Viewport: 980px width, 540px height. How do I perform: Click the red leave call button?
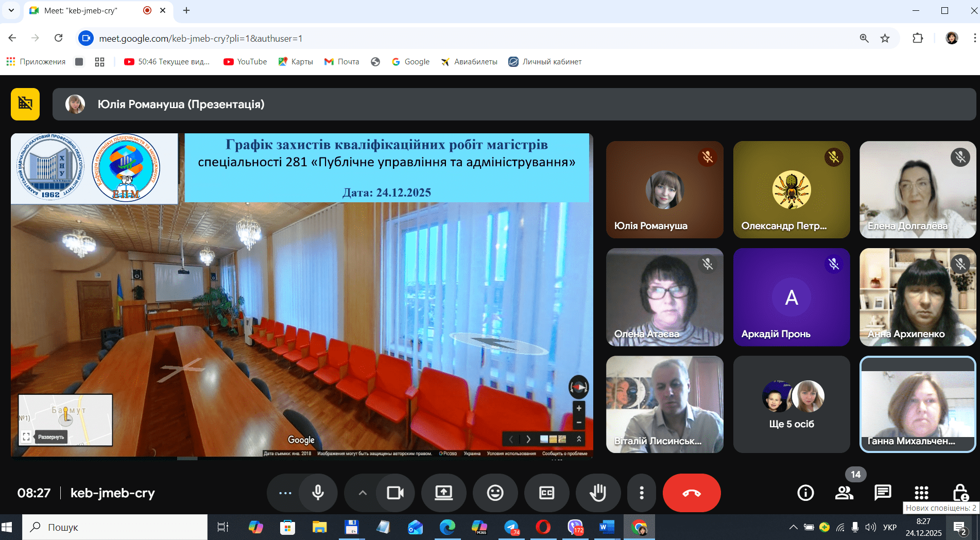coord(691,493)
